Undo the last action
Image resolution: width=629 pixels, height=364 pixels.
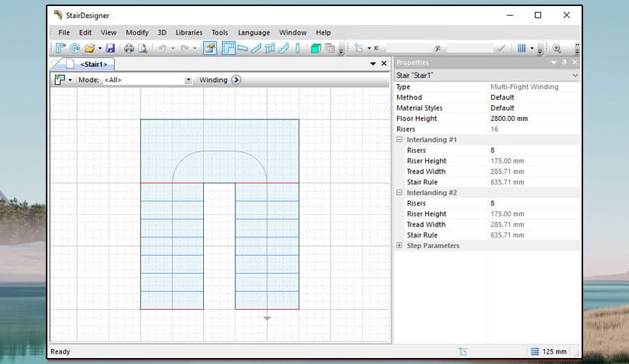163,48
